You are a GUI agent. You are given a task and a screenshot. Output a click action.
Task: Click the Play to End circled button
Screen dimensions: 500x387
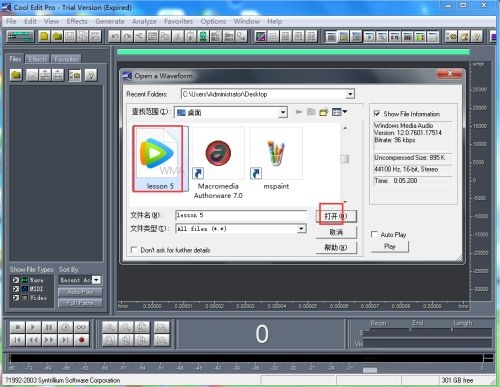[65, 327]
